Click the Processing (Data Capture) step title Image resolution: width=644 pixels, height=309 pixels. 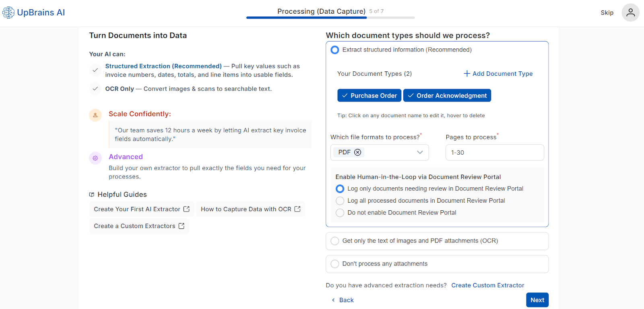[x=321, y=11]
